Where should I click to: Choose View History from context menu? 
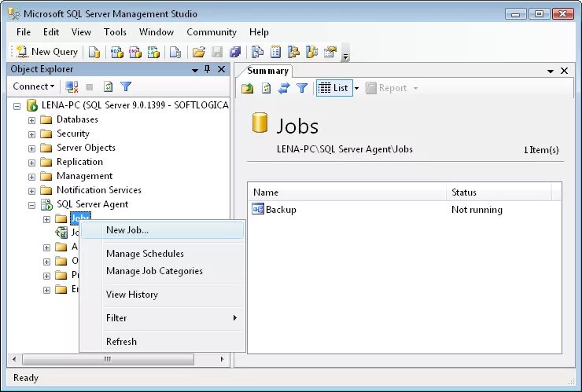163,295
